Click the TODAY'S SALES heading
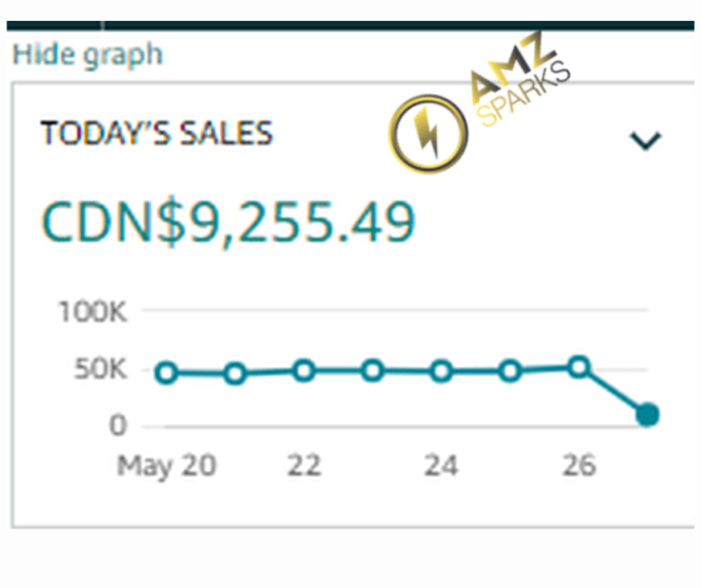Screen dimensions: 701x588 tap(156, 134)
